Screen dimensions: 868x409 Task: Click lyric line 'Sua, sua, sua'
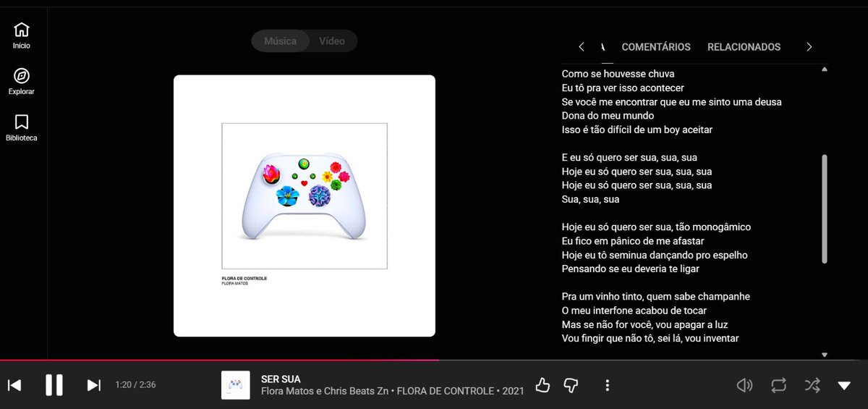(x=590, y=199)
